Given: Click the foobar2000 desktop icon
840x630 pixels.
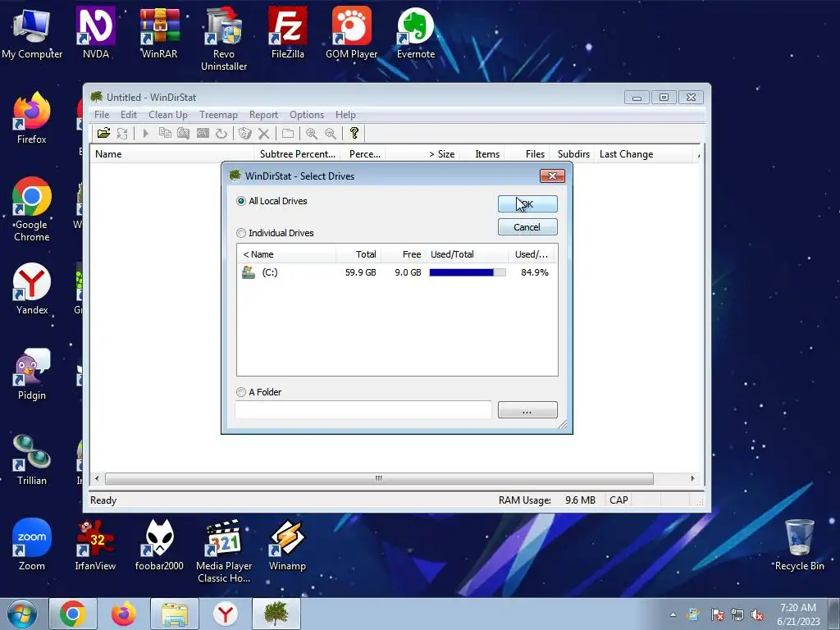Looking at the screenshot, I should (x=159, y=545).
